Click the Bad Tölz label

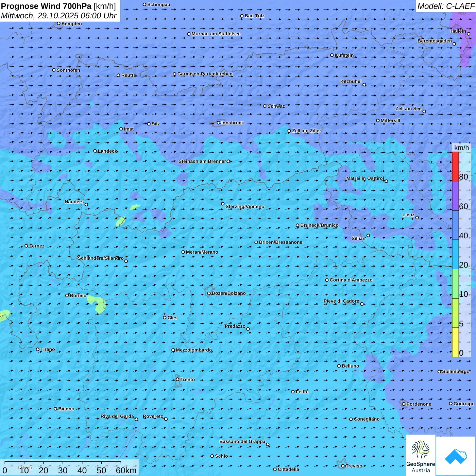[255, 16]
